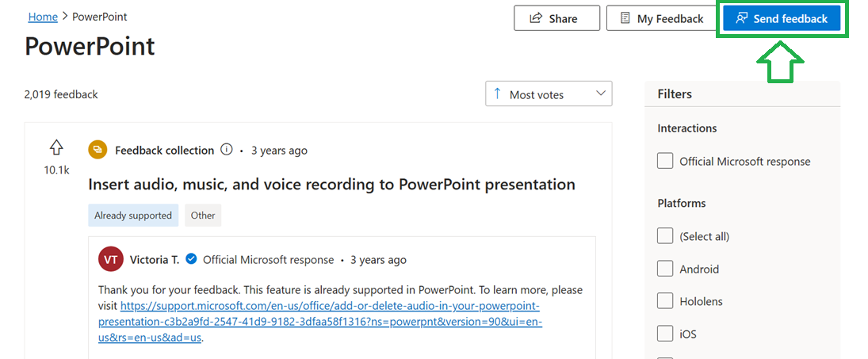Tick the Hololens platform checkbox
This screenshot has width=868, height=359.
(x=665, y=301)
